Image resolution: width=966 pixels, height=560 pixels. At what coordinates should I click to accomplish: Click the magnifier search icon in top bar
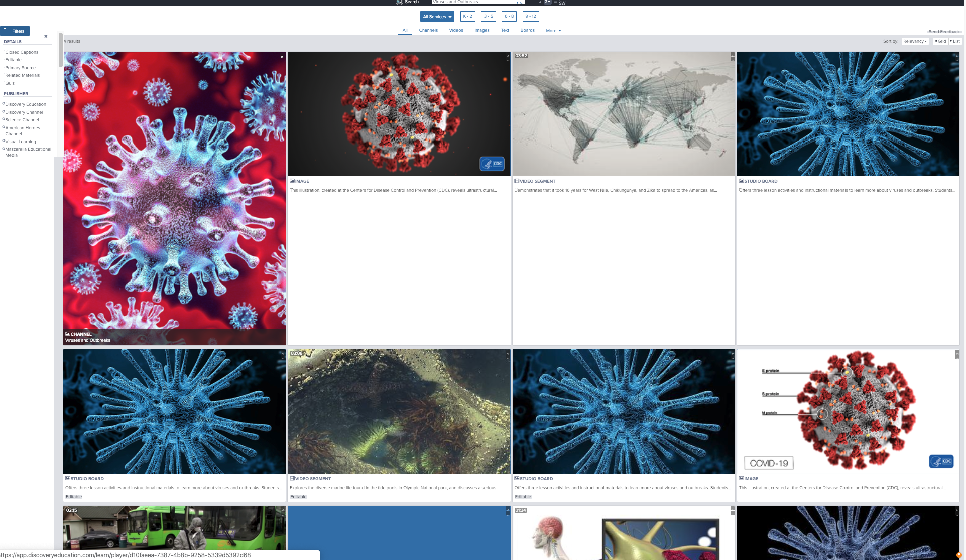pyautogui.click(x=540, y=2)
